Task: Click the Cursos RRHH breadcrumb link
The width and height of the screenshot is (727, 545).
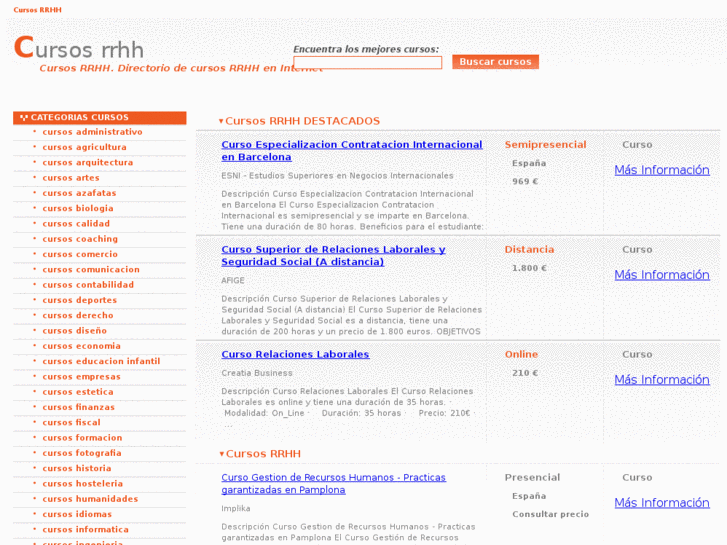Action: [x=38, y=10]
